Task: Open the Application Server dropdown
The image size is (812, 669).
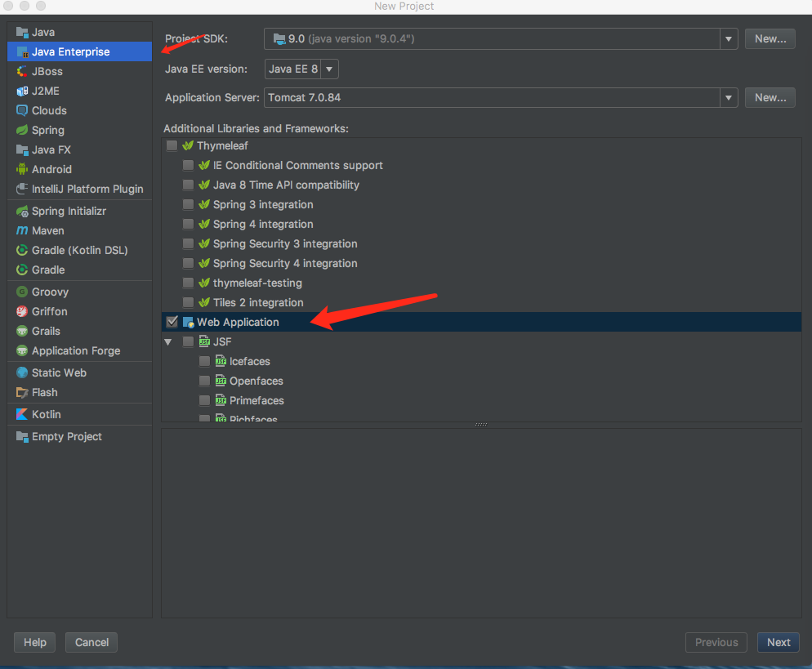Action: [728, 98]
